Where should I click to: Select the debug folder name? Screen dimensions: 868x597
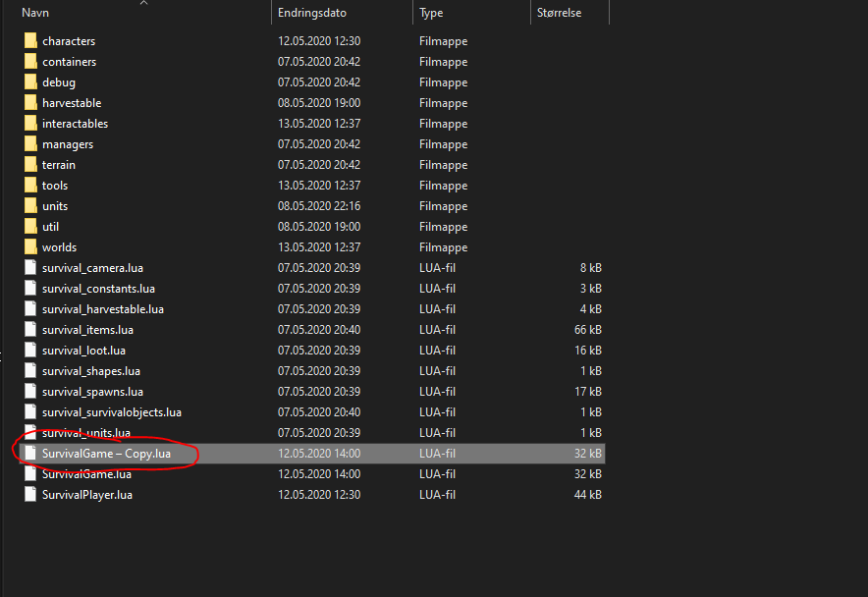pyautogui.click(x=59, y=82)
